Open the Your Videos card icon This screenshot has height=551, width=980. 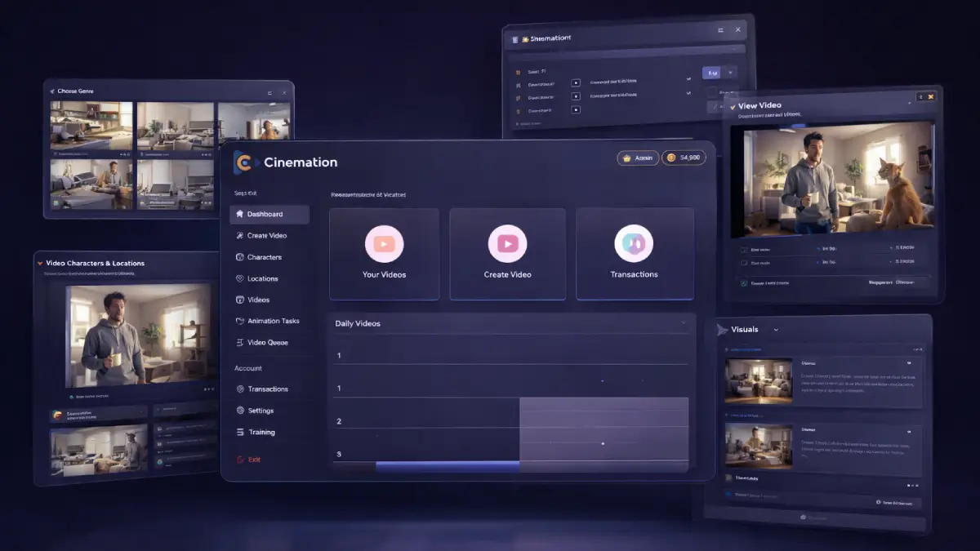384,243
